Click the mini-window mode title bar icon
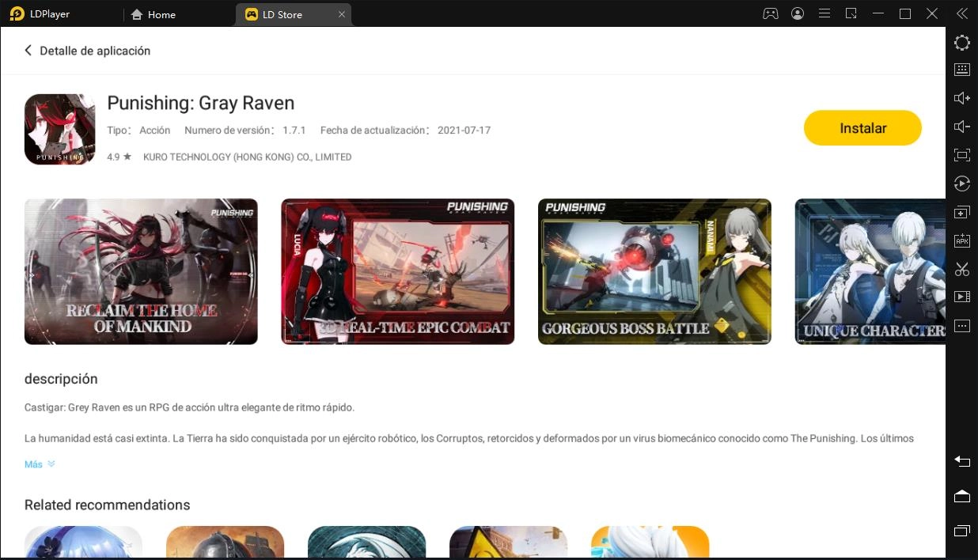978x560 pixels. point(851,13)
